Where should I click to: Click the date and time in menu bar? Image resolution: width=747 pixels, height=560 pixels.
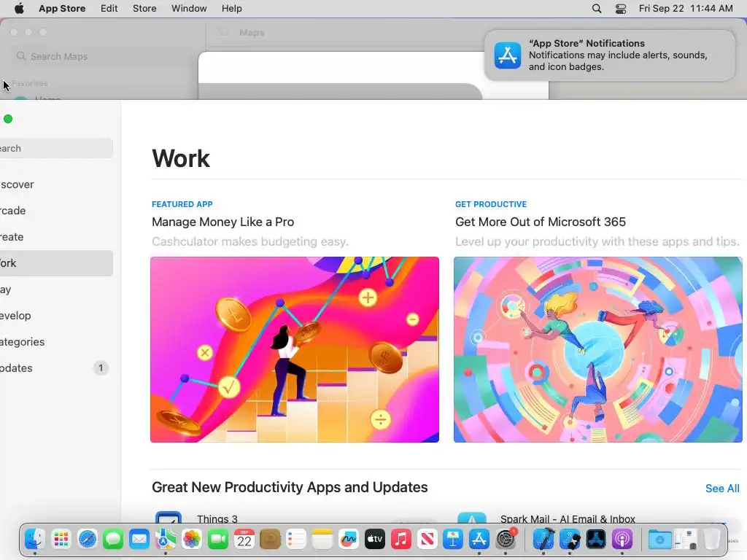point(686,9)
